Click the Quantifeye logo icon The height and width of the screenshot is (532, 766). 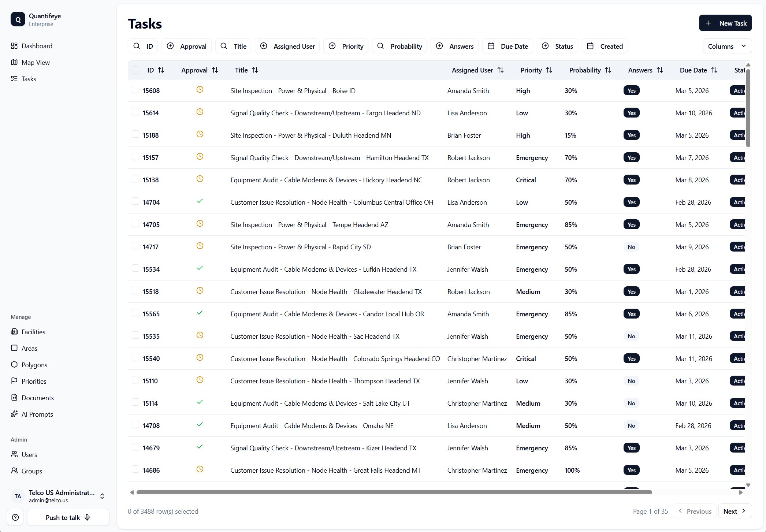(18, 19)
